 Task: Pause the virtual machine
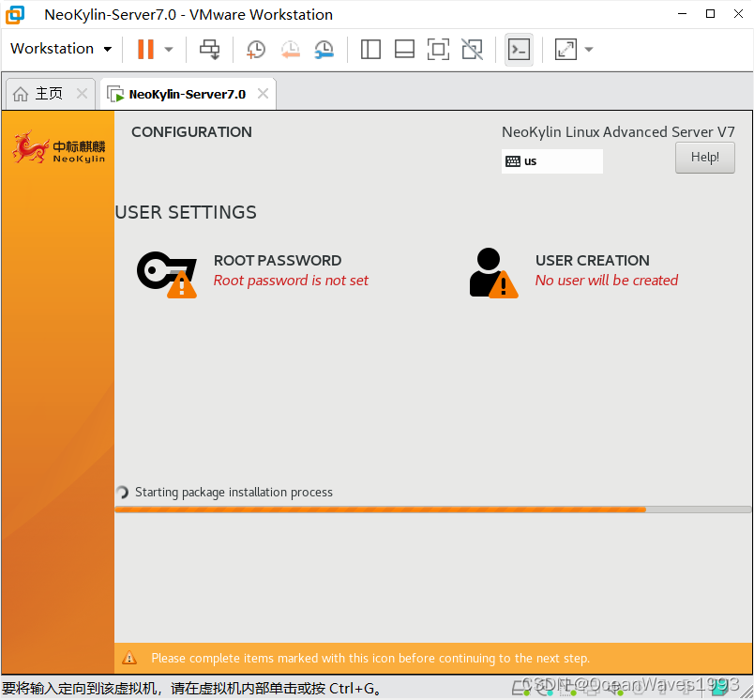(x=145, y=49)
